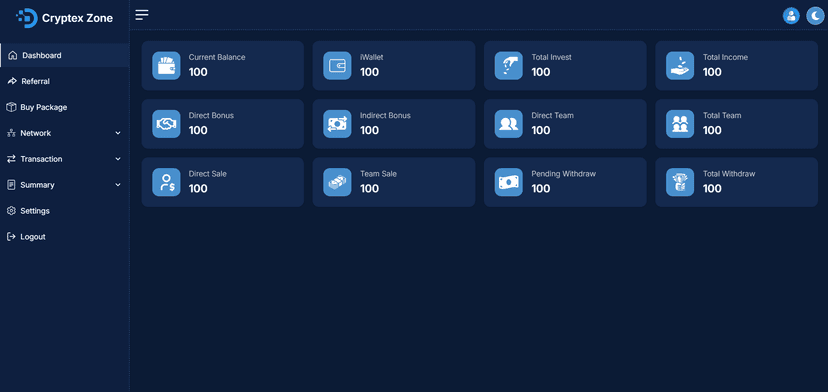Click the Direct Bonus label

point(211,115)
